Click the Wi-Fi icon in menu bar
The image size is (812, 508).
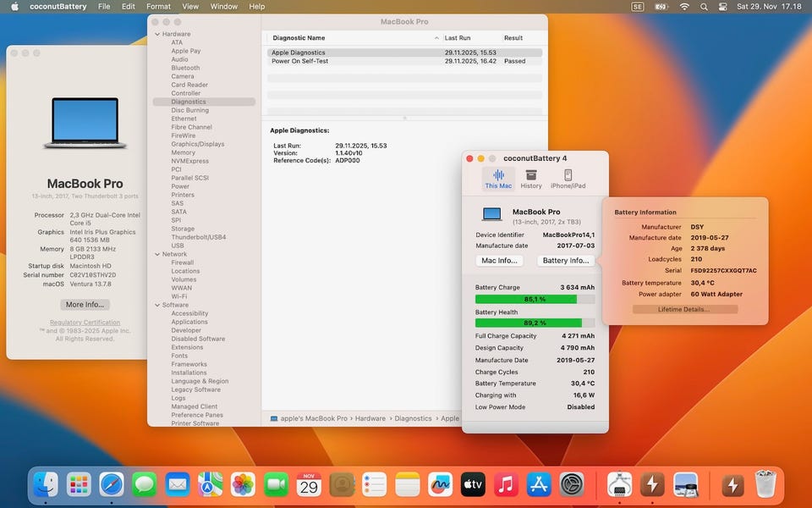[x=683, y=7]
